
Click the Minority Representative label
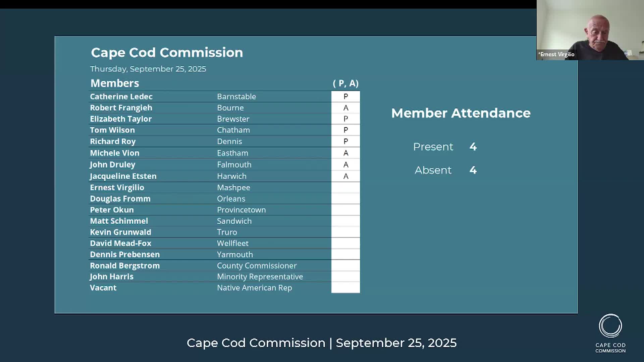point(260,277)
